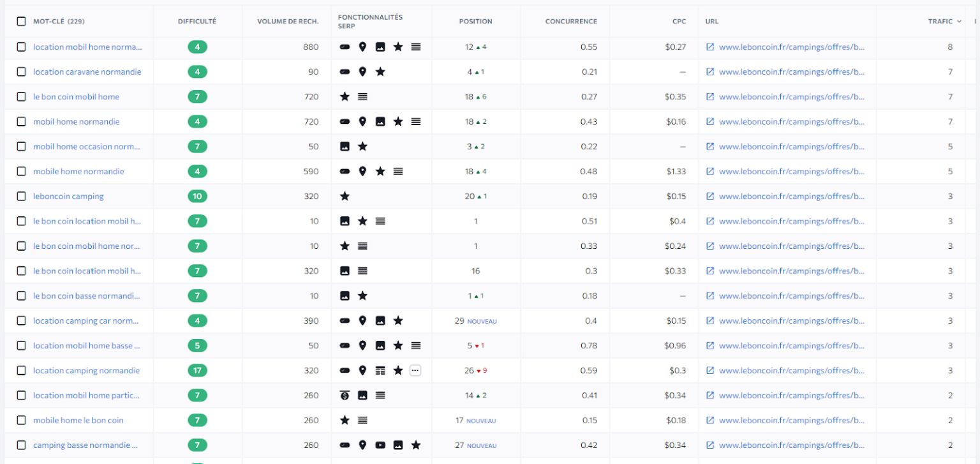Viewport: 980px width, 464px height.
Task: Open keyword mobil home normandie
Action: 76,122
